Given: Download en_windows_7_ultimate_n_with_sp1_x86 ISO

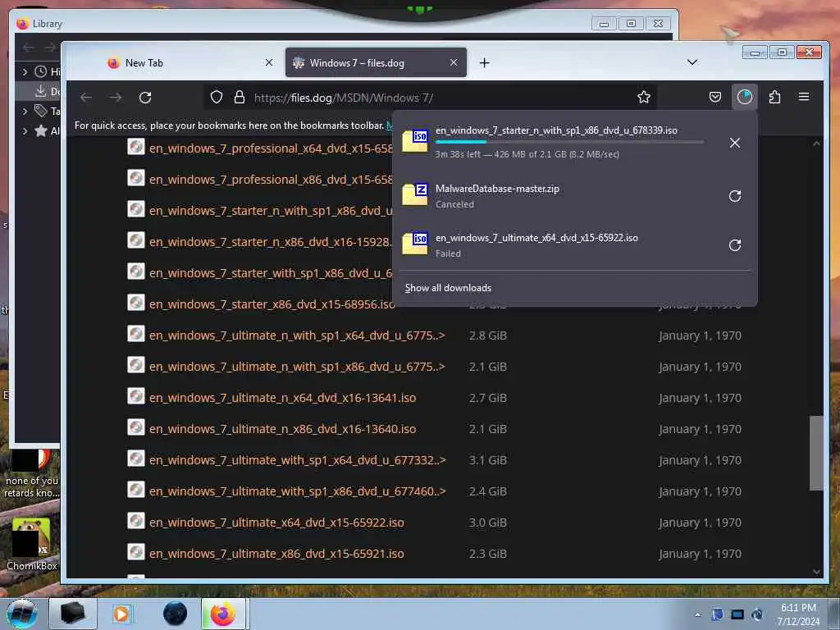Looking at the screenshot, I should [297, 367].
